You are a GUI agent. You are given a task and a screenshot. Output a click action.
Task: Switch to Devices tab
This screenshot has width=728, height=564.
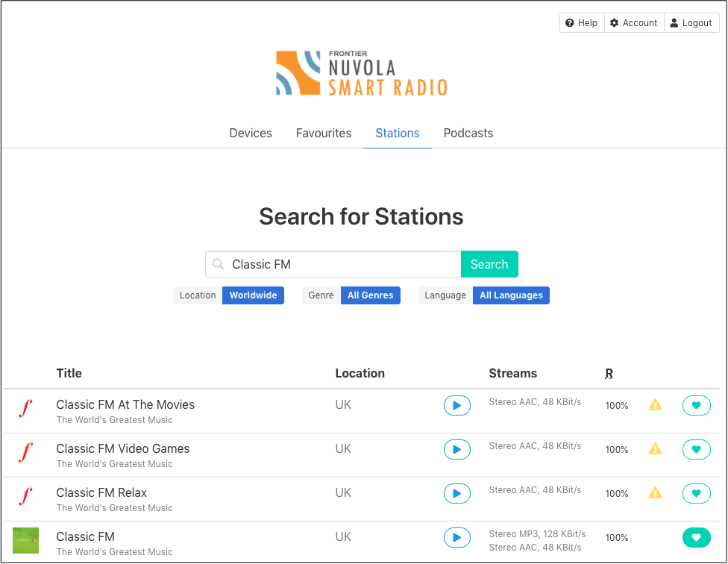click(x=251, y=134)
